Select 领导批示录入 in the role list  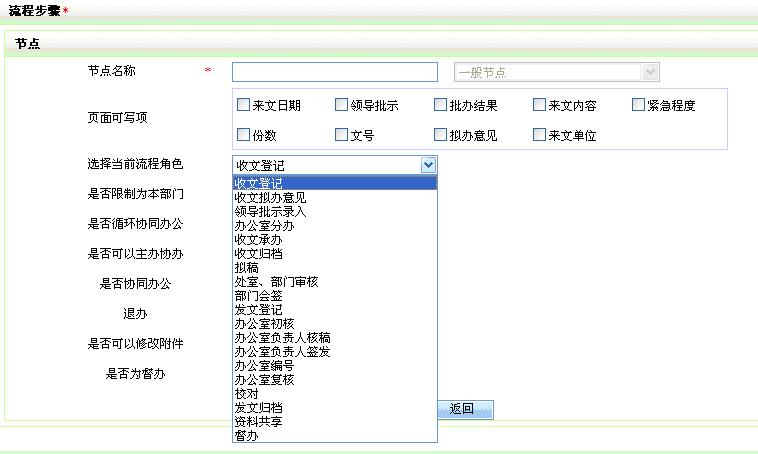point(335,211)
